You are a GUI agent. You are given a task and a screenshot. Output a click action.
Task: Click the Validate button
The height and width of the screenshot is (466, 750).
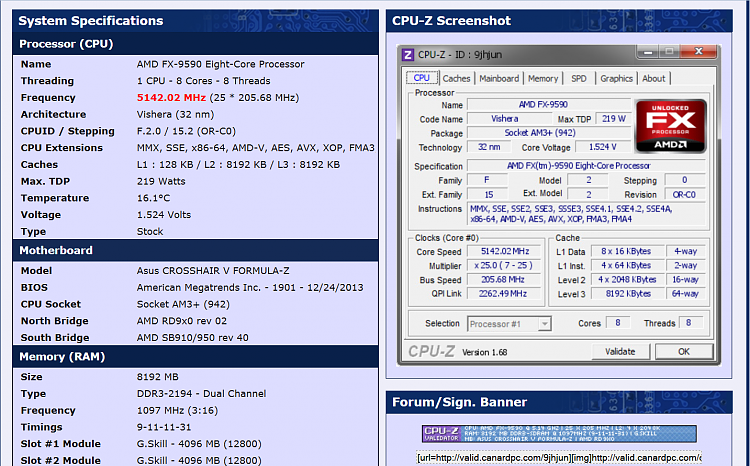620,352
